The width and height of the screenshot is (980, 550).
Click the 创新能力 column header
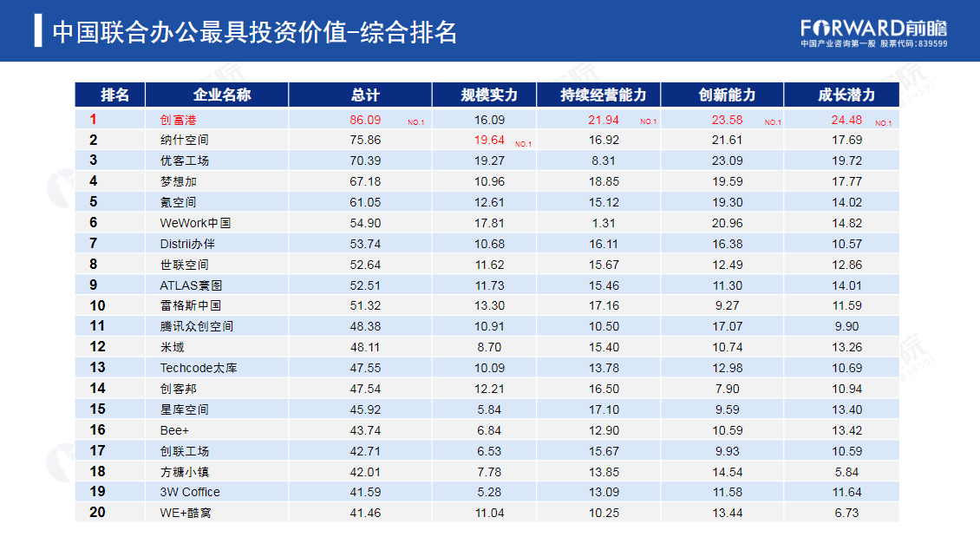[x=722, y=95]
